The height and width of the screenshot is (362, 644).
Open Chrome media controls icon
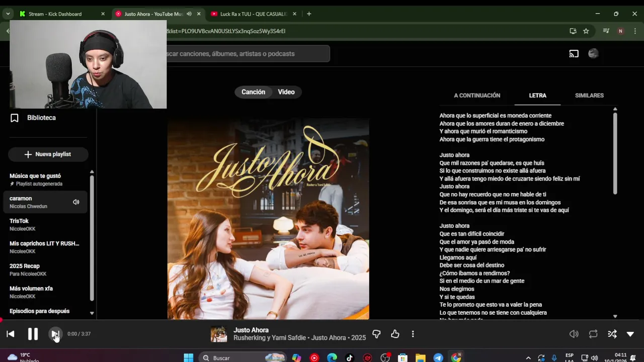click(x=606, y=31)
